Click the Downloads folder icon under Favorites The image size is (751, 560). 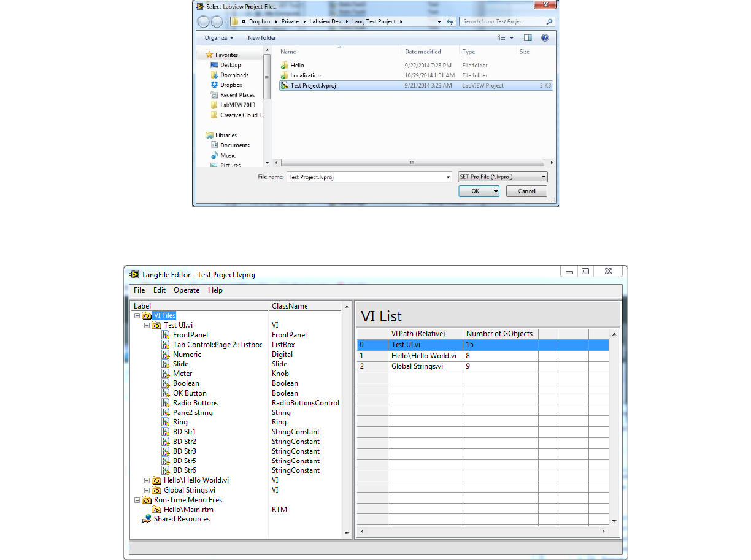tap(214, 75)
